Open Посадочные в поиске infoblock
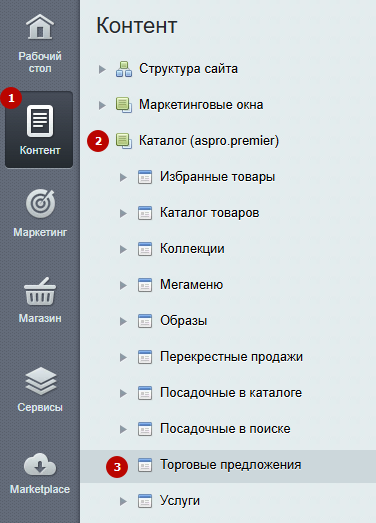 pos(225,429)
